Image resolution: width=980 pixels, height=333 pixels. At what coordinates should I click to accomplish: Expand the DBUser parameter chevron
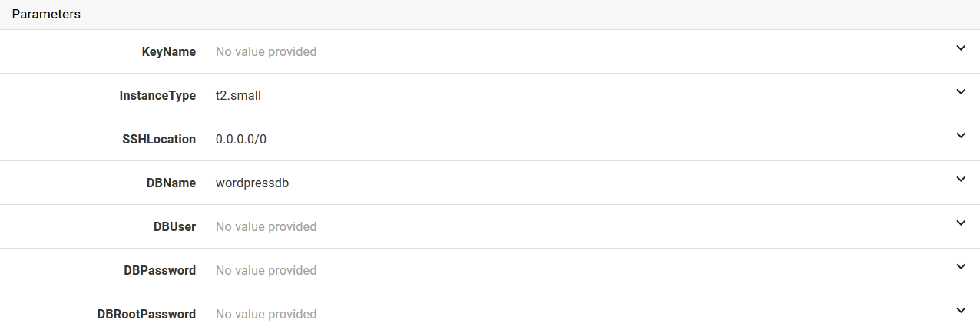(960, 223)
